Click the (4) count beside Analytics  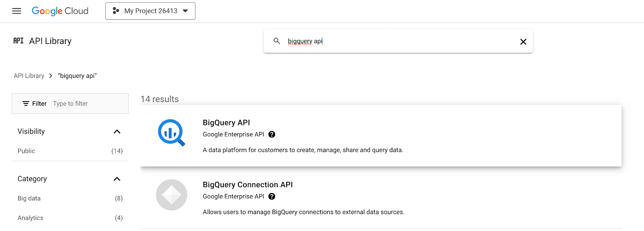click(119, 218)
